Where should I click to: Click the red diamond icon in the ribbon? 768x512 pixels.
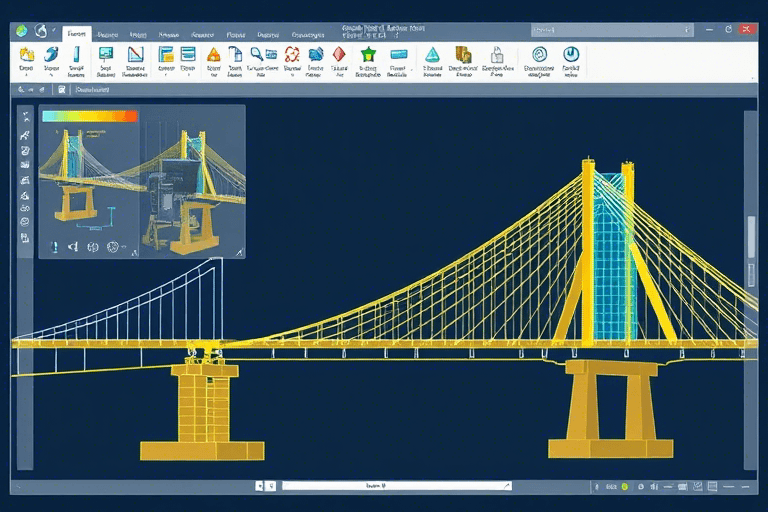(340, 55)
